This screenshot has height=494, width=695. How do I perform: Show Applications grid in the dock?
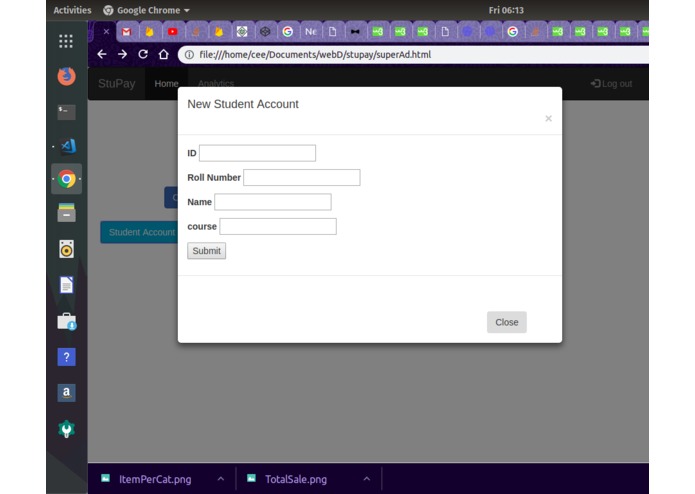(x=66, y=41)
